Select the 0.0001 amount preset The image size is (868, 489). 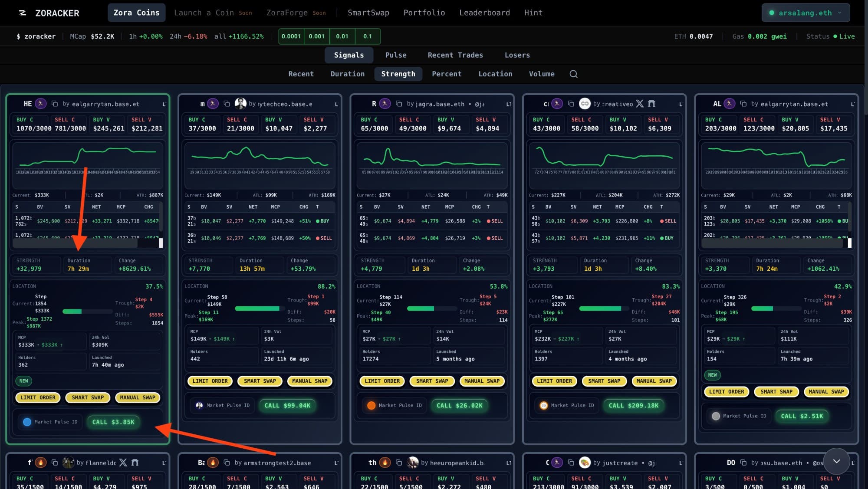coord(291,36)
